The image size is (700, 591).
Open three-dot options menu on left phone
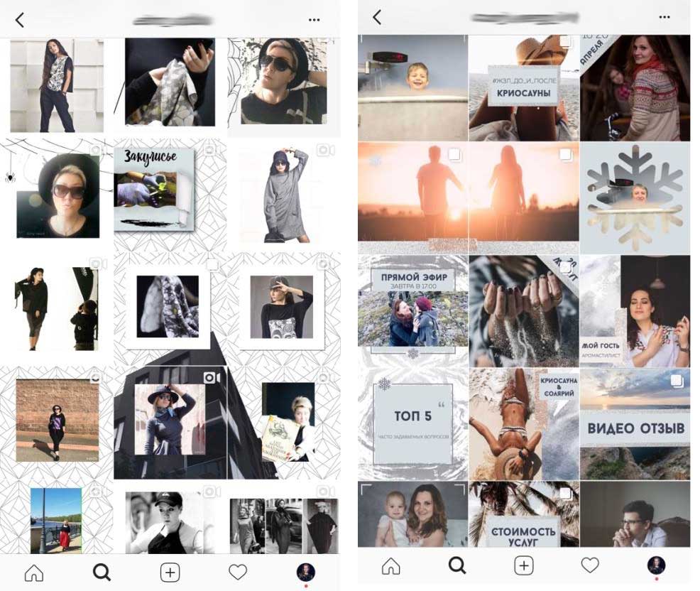(x=313, y=20)
